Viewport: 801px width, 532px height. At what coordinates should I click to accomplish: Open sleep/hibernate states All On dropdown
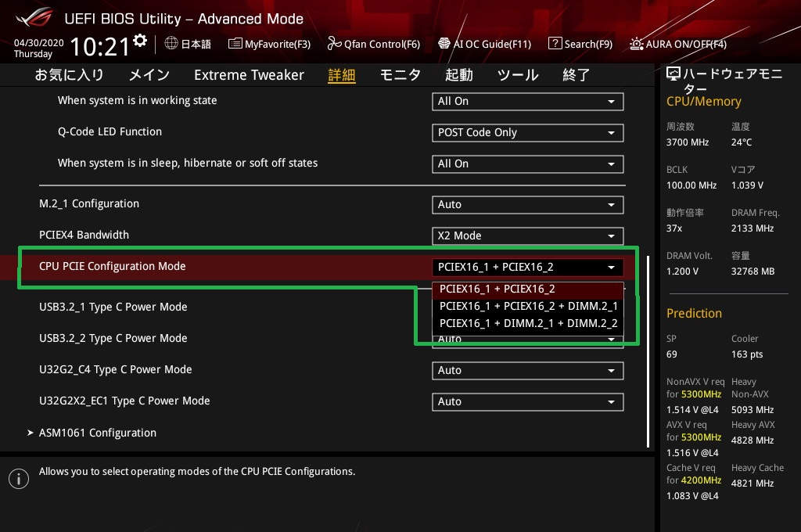point(527,164)
